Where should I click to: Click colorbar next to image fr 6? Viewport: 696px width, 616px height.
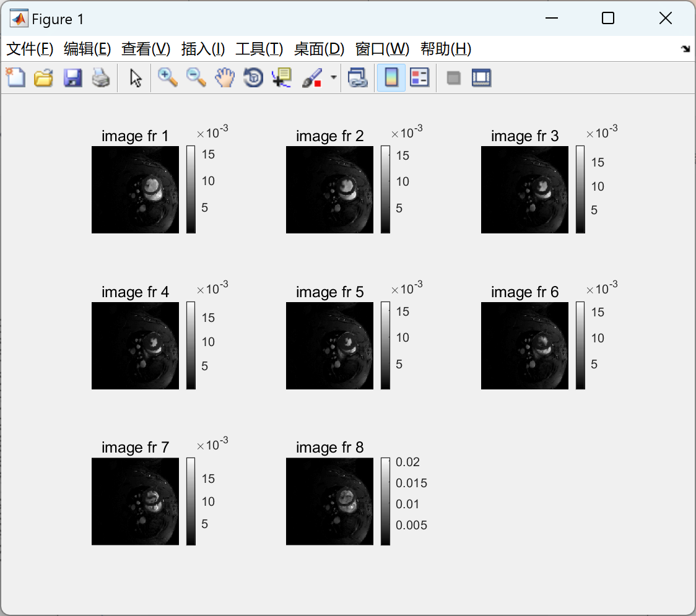(580, 345)
